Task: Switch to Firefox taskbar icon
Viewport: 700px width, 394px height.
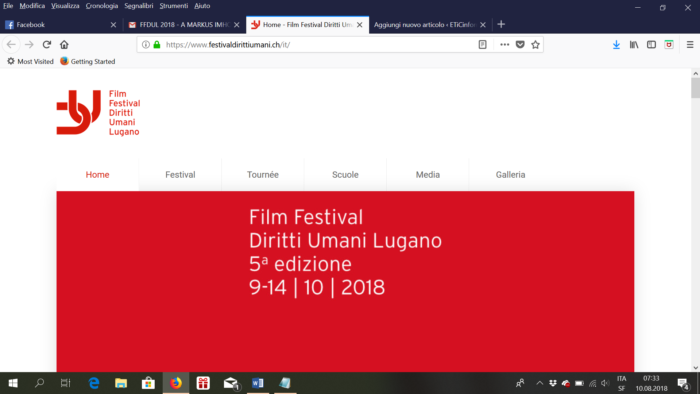Action: pyautogui.click(x=176, y=383)
